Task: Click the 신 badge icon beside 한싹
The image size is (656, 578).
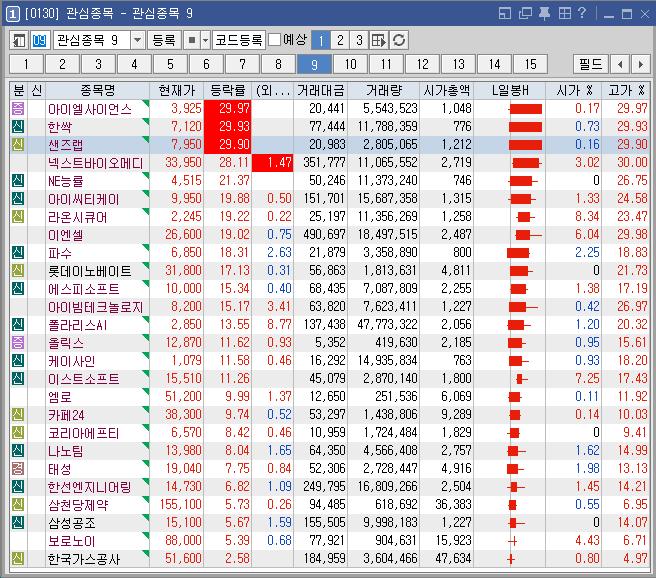Action: pyautogui.click(x=18, y=127)
